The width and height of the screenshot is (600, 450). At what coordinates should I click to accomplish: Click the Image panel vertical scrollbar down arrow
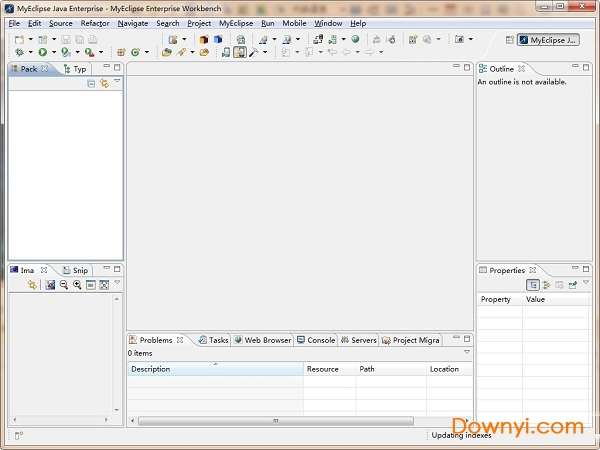(117, 410)
